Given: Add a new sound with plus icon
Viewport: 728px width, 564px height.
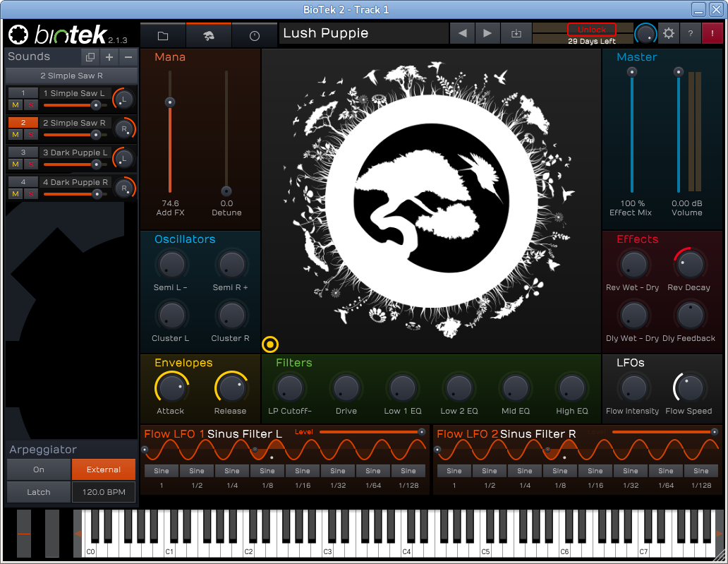Looking at the screenshot, I should point(109,57).
